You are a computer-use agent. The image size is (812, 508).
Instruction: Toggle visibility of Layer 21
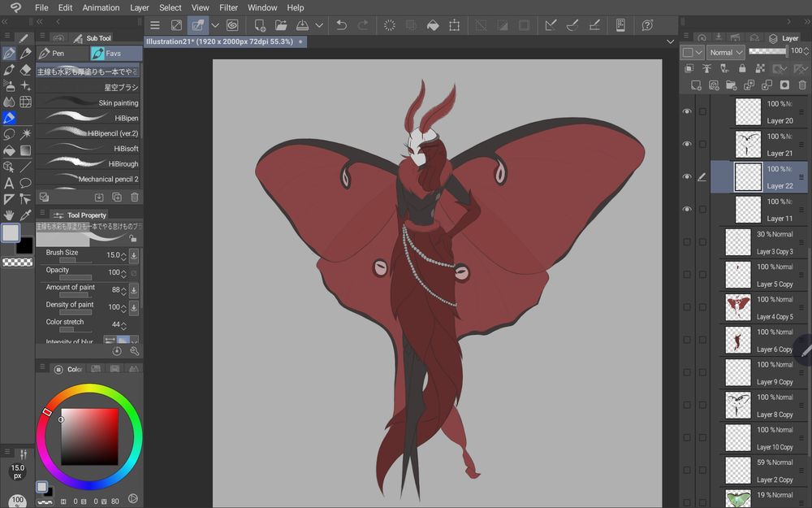click(x=687, y=144)
